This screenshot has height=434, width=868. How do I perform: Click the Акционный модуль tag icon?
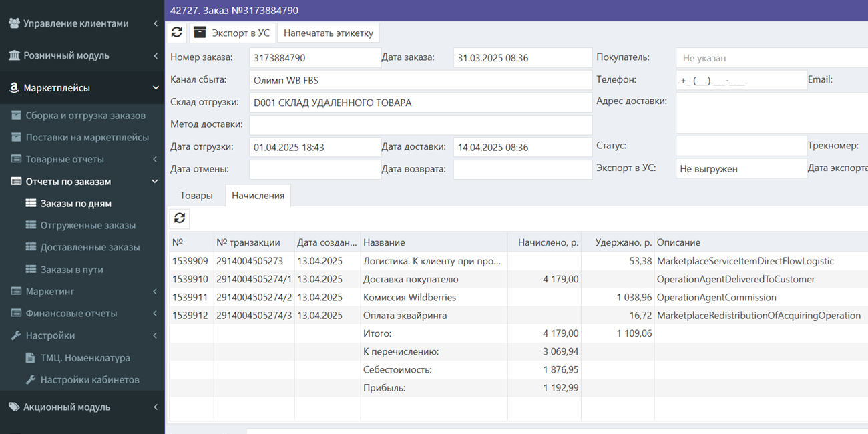pyautogui.click(x=14, y=407)
